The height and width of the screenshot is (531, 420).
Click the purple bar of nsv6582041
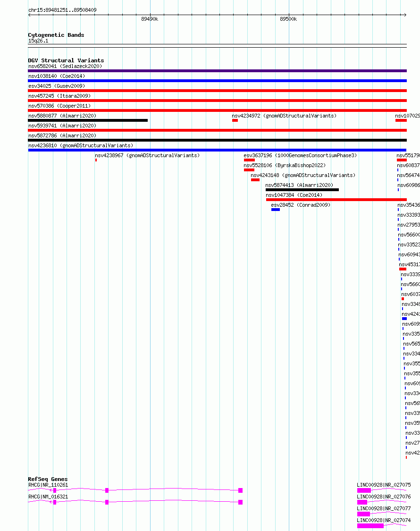[217, 71]
